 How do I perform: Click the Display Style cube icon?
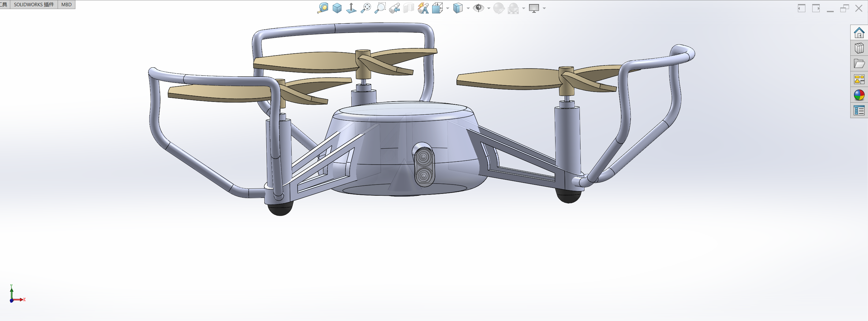point(458,8)
